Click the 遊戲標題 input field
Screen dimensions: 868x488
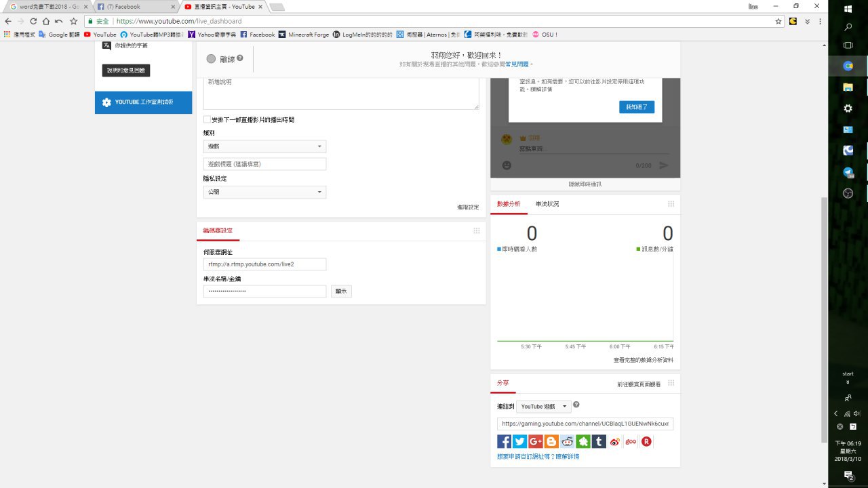point(264,164)
